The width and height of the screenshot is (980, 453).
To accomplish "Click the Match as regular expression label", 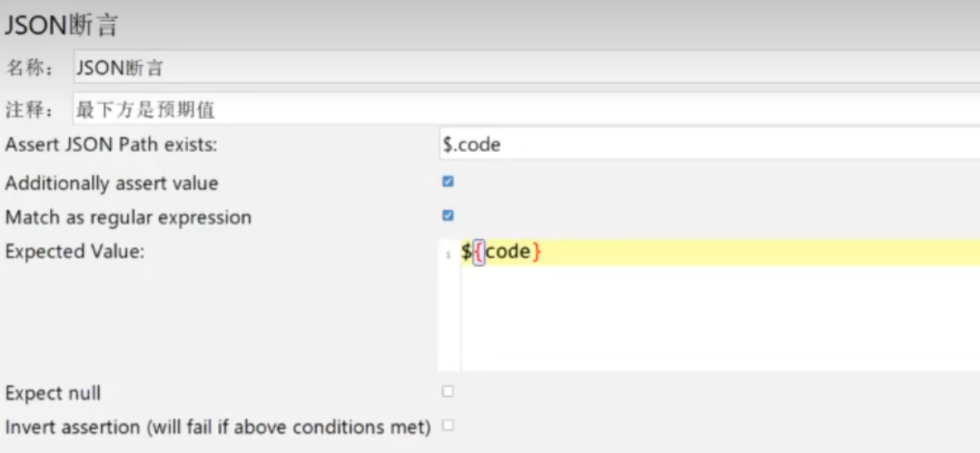I will (128, 217).
